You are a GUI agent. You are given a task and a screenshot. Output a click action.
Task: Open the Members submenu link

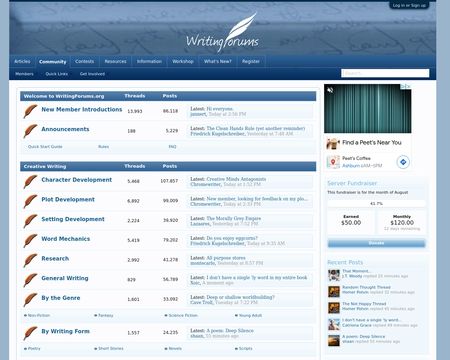(x=24, y=74)
